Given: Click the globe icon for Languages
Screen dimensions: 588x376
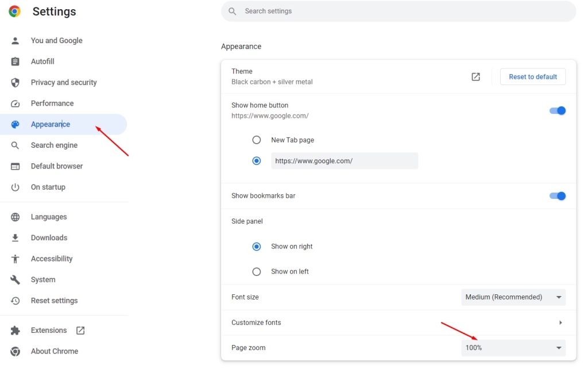Looking at the screenshot, I should pyautogui.click(x=15, y=217).
